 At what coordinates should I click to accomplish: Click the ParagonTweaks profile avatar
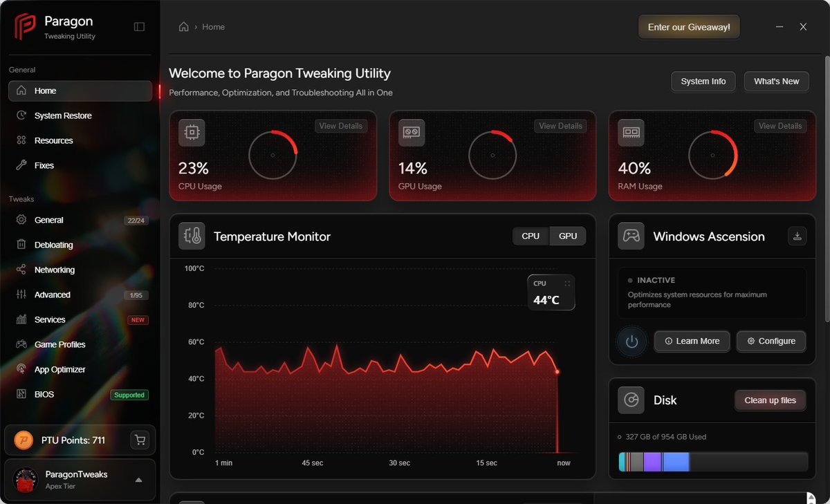tap(26, 480)
